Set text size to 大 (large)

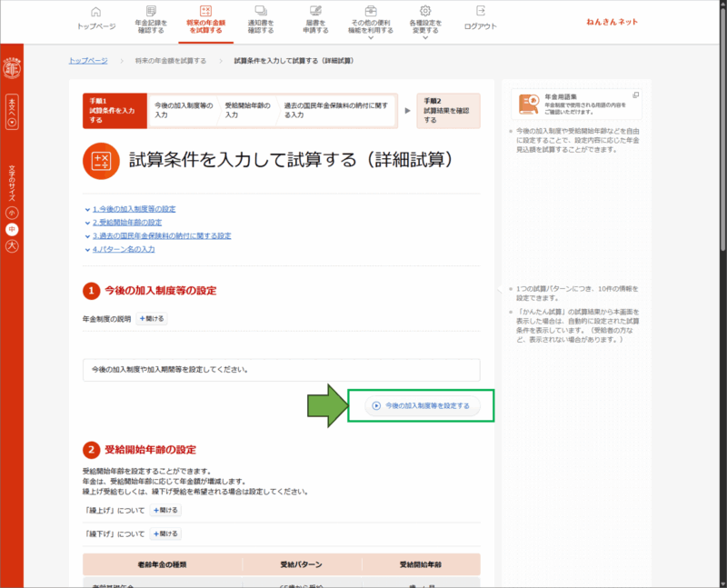point(12,246)
